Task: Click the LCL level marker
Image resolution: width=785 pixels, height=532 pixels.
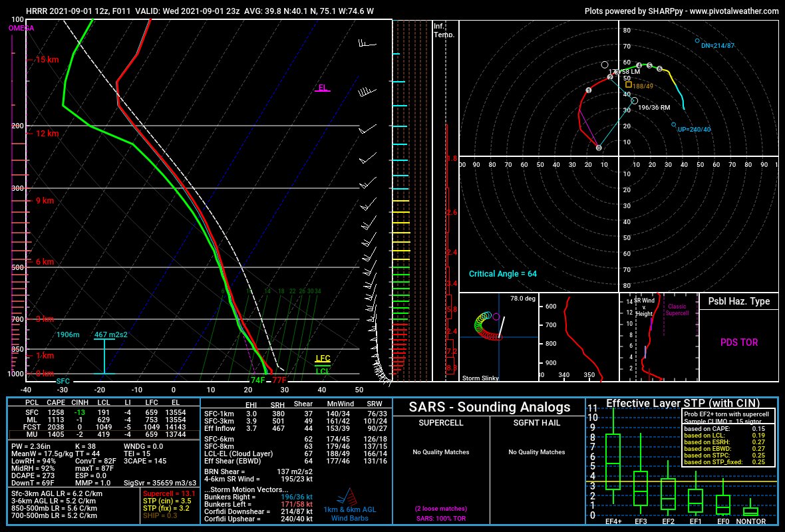Action: 323,371
